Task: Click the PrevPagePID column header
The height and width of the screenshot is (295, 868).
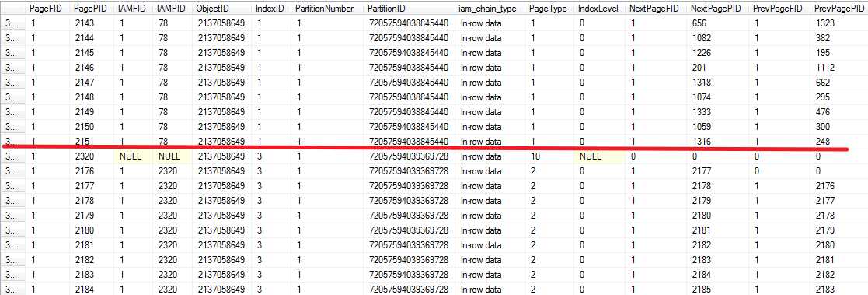Action: pos(839,9)
